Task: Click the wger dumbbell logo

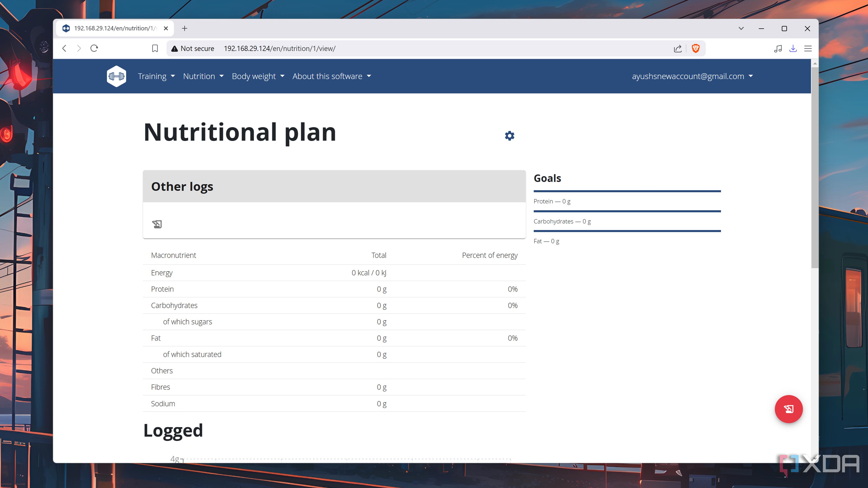Action: point(116,76)
